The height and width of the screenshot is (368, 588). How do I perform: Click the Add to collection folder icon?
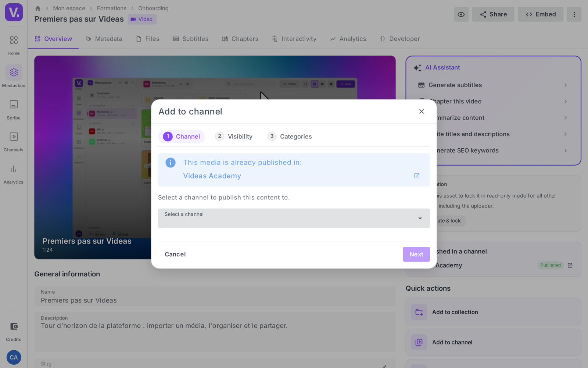(419, 312)
